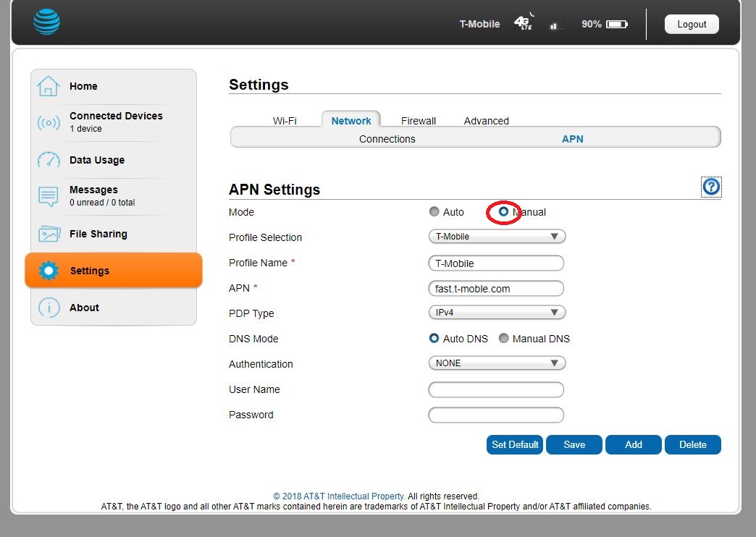Open Connected Devices in the sidebar

[x=114, y=122]
